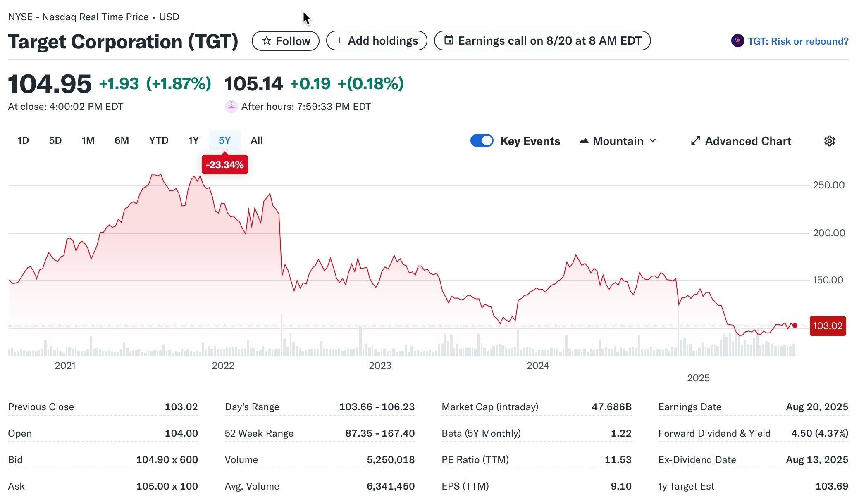Click the after hours sunset icon
Image resolution: width=859 pixels, height=504 pixels.
pos(231,107)
